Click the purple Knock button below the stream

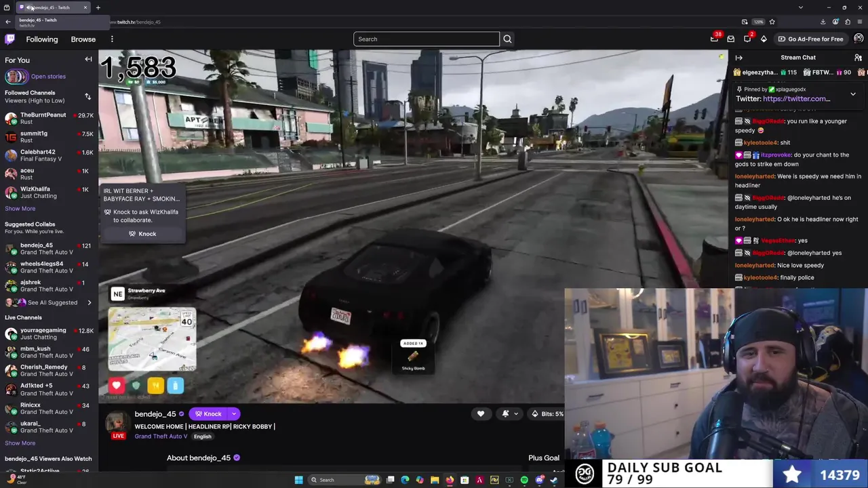208,413
